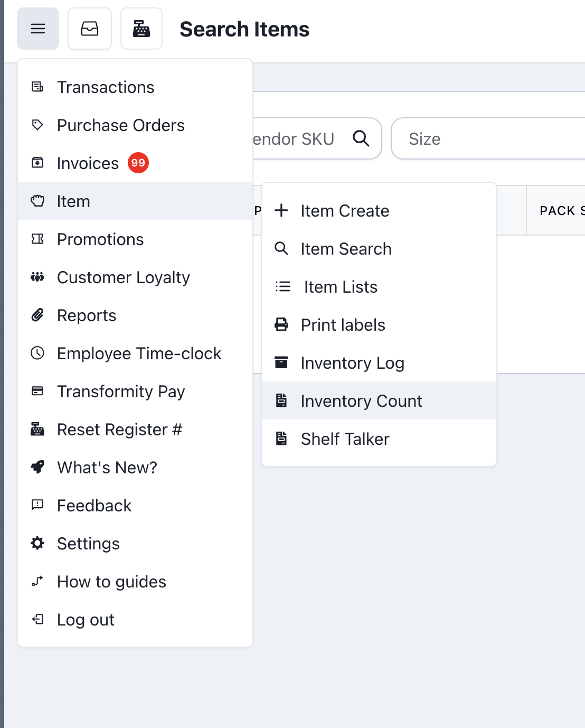585x728 pixels.
Task: Go to Purchase Orders
Action: coord(120,125)
